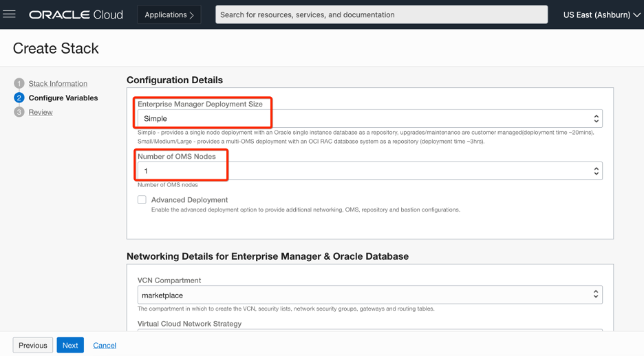This screenshot has width=644, height=356.
Task: Open the hamburger navigation menu
Action: coord(10,14)
